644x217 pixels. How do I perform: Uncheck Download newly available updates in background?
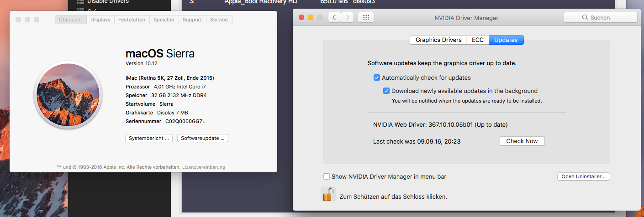click(x=386, y=91)
